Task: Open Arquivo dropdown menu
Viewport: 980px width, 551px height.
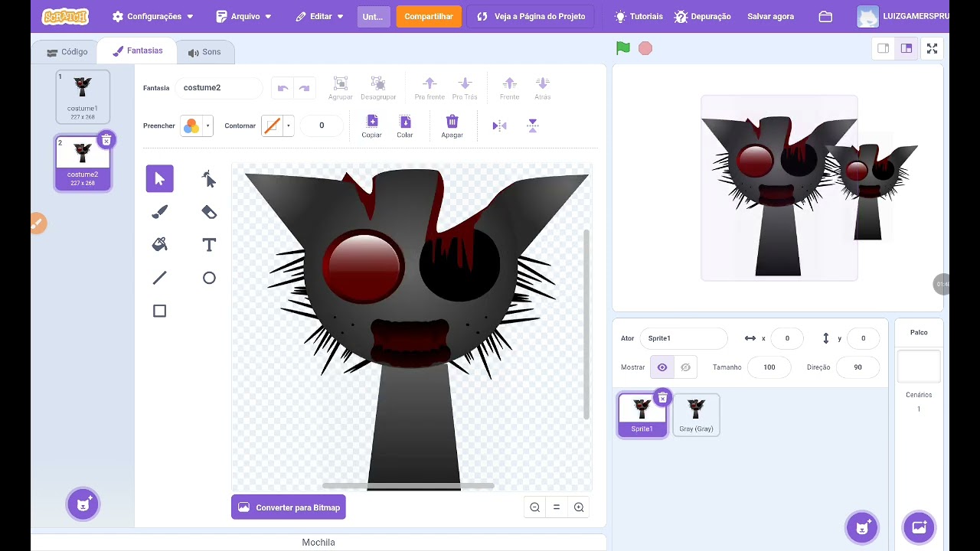Action: click(x=243, y=16)
